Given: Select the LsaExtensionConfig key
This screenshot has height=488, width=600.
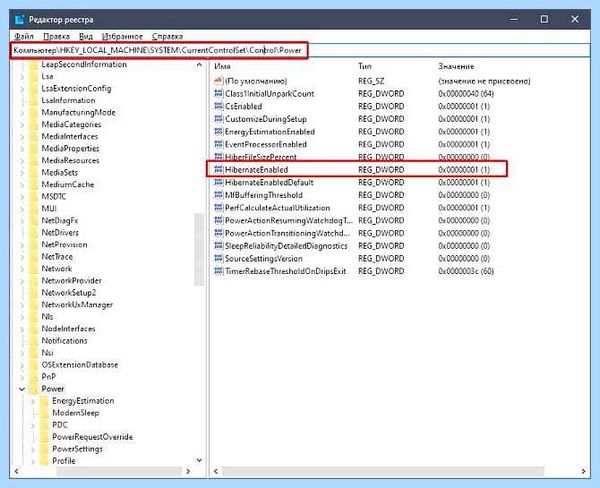Looking at the screenshot, I should 76,88.
